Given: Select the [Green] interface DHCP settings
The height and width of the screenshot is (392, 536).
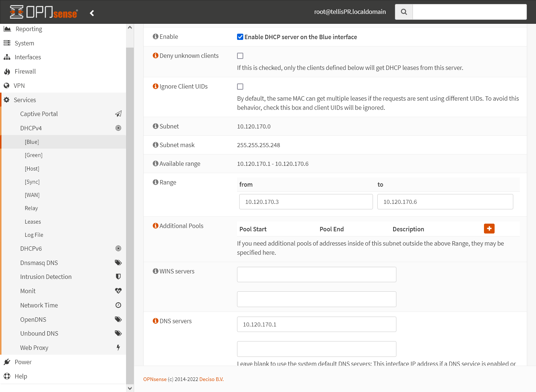Looking at the screenshot, I should [33, 155].
